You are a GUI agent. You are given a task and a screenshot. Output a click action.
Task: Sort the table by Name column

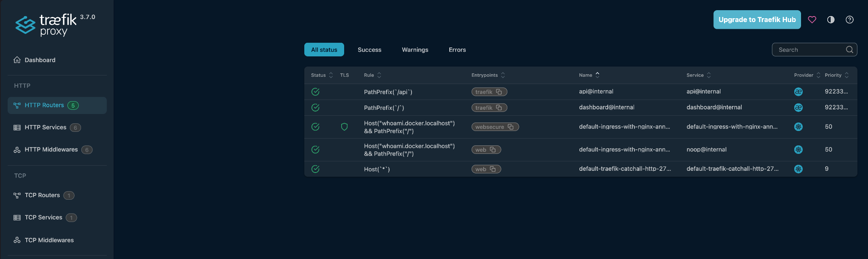(589, 75)
